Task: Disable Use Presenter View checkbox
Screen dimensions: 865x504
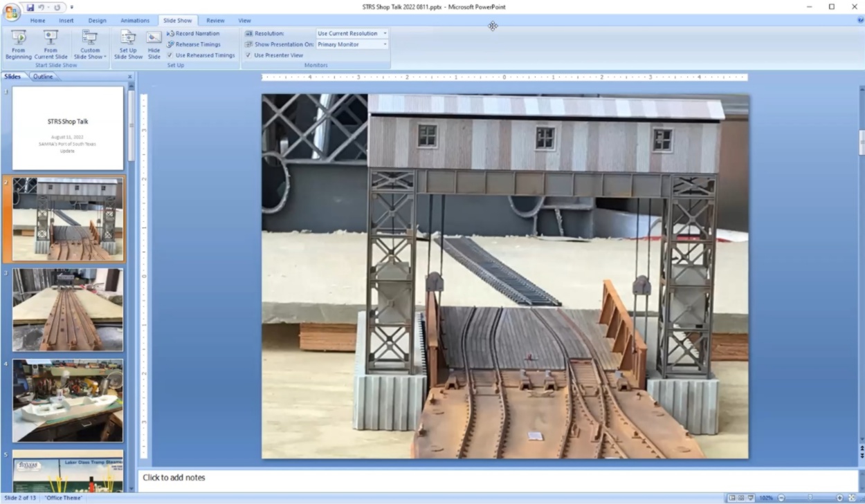Action: point(248,55)
